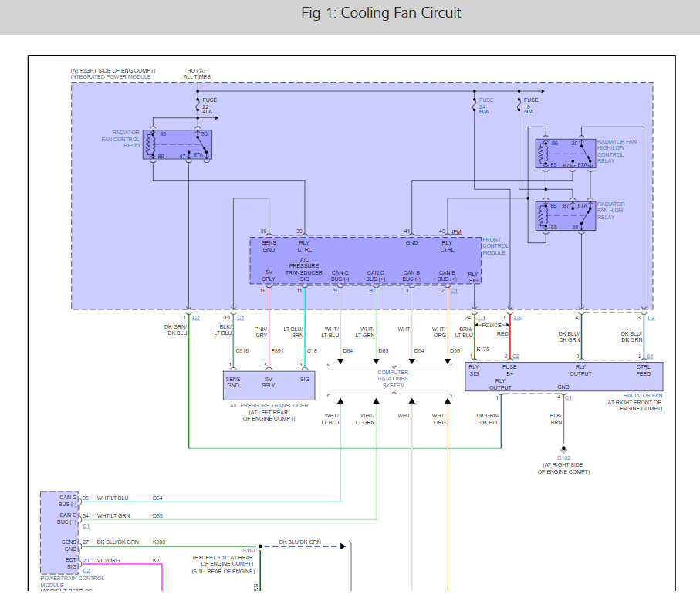Click the BLK/BRN ground wire label

click(x=556, y=419)
